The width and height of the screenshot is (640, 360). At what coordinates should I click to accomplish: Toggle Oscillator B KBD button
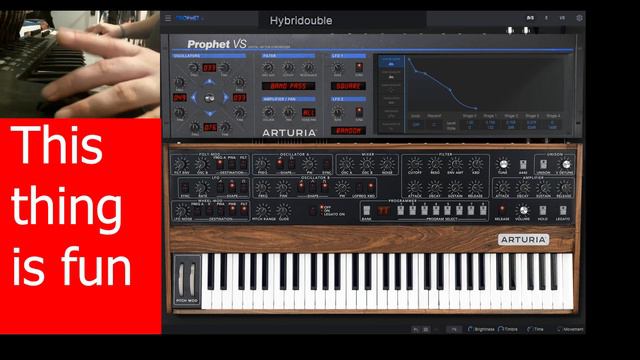point(371,187)
